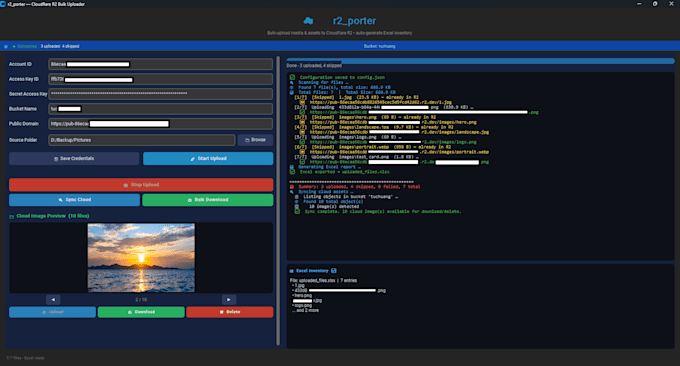Click 'Found 10 total object(s)' log line
Image resolution: width=680 pixels, height=366 pixels.
click(333, 202)
